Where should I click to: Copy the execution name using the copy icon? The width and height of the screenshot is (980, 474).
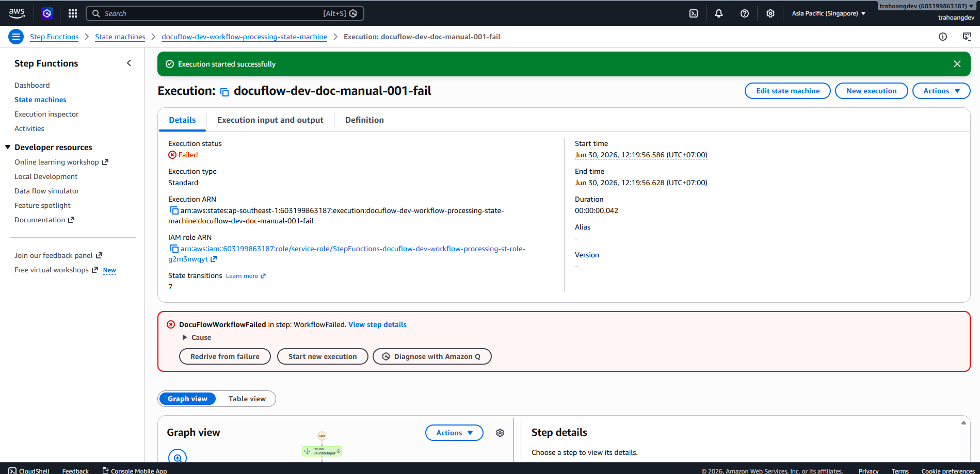click(x=224, y=92)
